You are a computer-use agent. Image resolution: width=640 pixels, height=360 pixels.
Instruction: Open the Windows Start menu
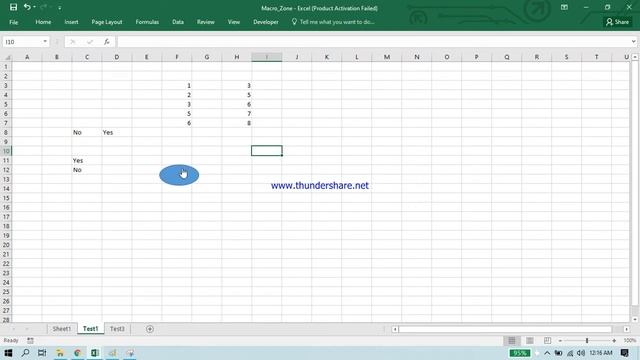click(x=8, y=353)
